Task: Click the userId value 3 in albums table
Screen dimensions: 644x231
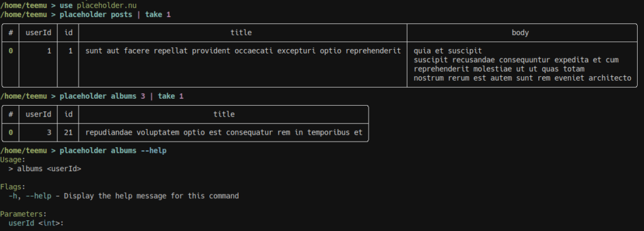Action: point(49,132)
